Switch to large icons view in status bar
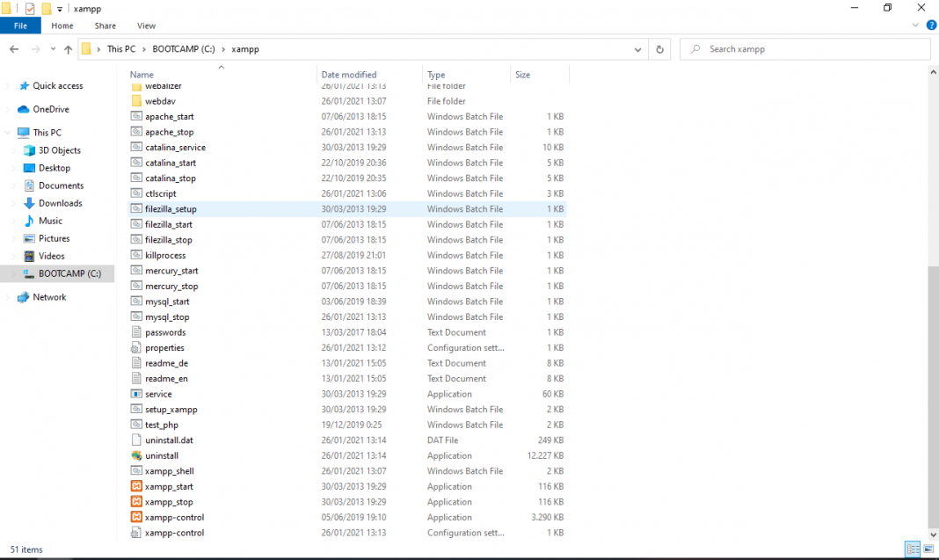939x560 pixels. [928, 549]
